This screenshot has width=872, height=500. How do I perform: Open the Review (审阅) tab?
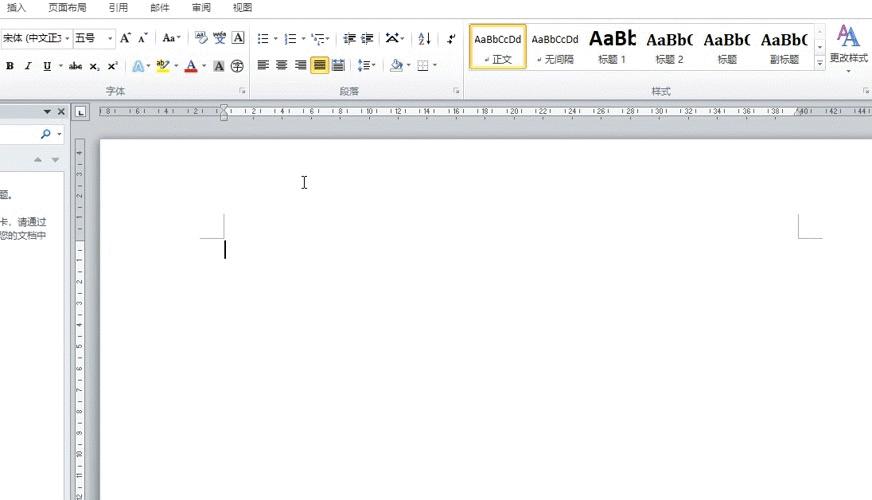click(x=201, y=7)
